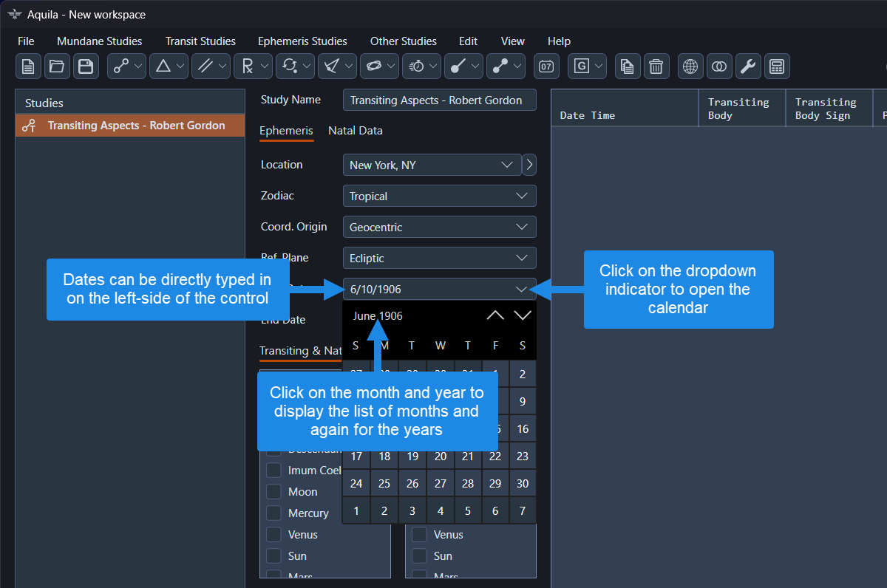
Task: Click the retrograde Rx toolbar icon
Action: click(247, 66)
